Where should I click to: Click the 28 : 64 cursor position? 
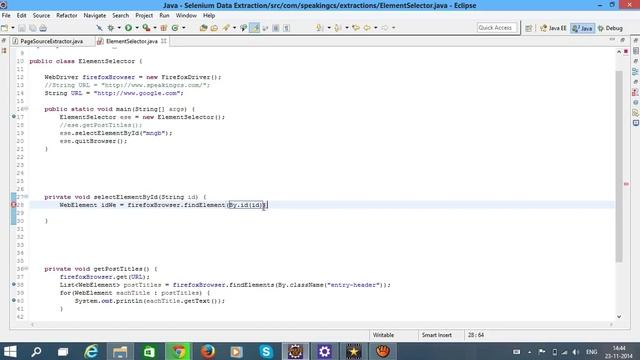[476, 335]
